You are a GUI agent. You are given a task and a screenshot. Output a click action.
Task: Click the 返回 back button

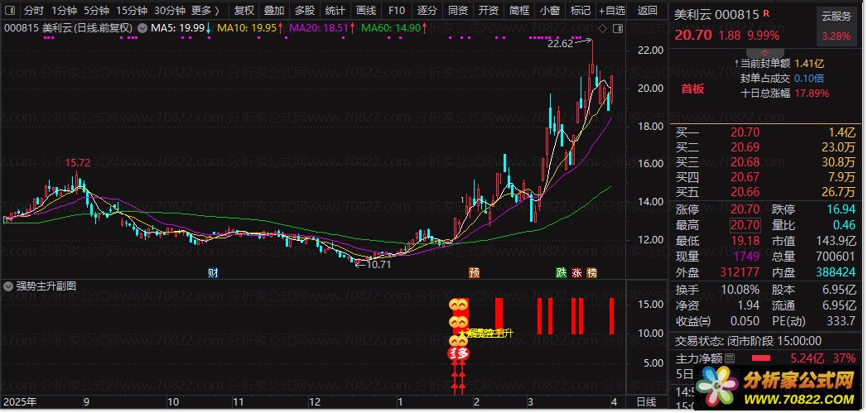tap(647, 11)
